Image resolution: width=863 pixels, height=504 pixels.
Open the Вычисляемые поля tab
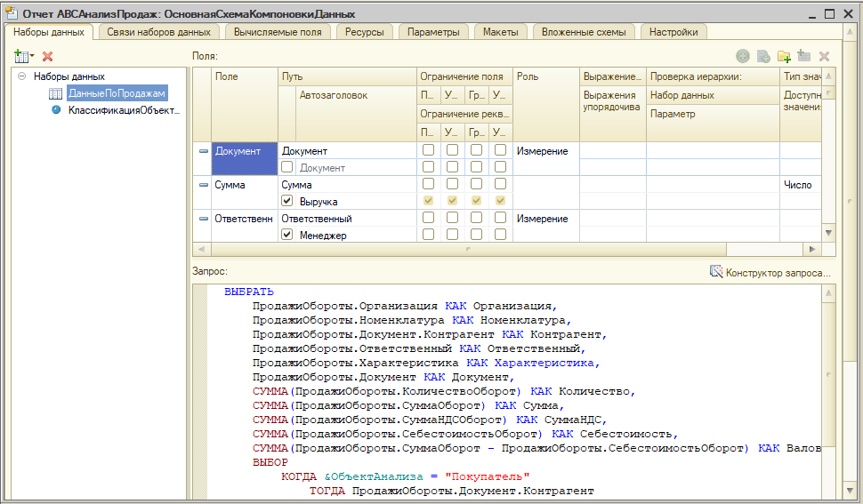tap(278, 32)
